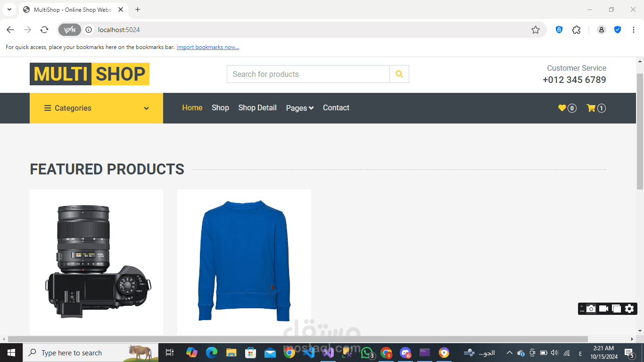The height and width of the screenshot is (362, 644).
Task: Open the Contact nav item
Action: tap(336, 108)
